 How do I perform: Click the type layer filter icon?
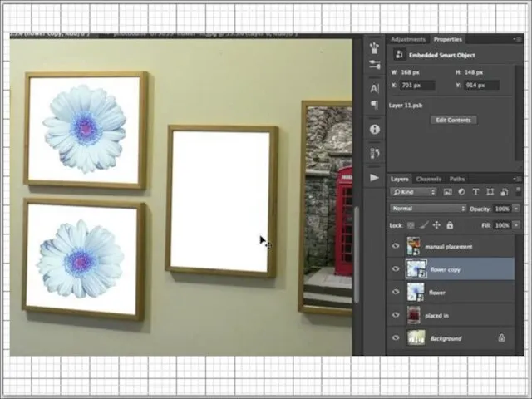[x=475, y=192]
